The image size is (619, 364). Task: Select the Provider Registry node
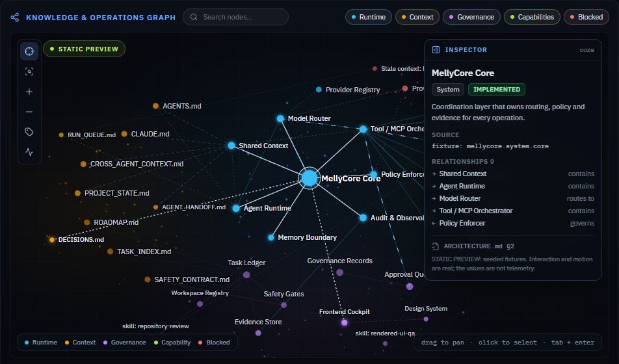pyautogui.click(x=319, y=90)
